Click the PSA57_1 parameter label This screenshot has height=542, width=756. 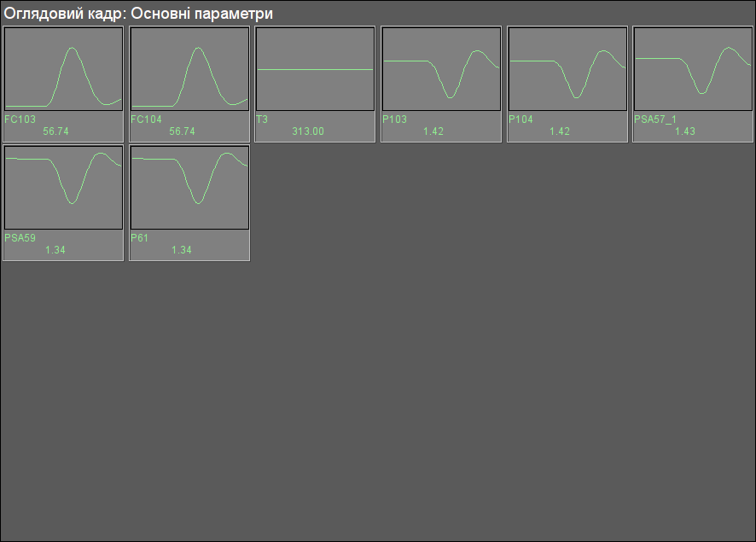pyautogui.click(x=655, y=119)
